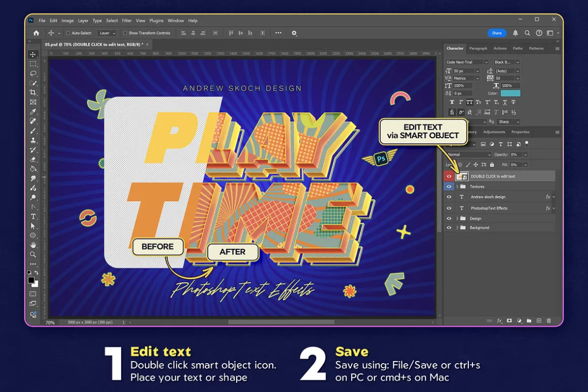Select the Pen tool
Screen dimensions: 588x392
33,207
